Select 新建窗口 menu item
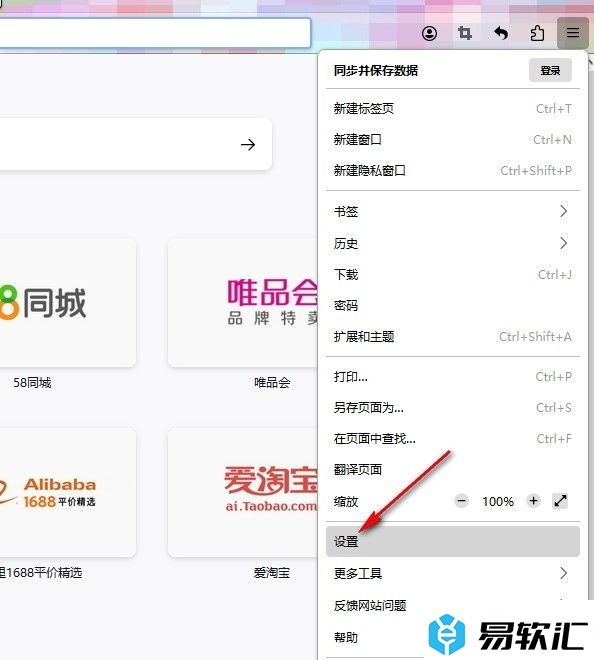Image resolution: width=594 pixels, height=660 pixels. tap(453, 139)
